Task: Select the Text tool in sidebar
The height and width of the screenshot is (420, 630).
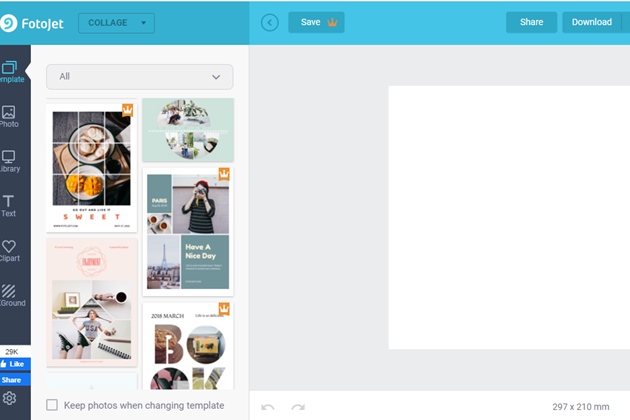Action: click(x=9, y=206)
